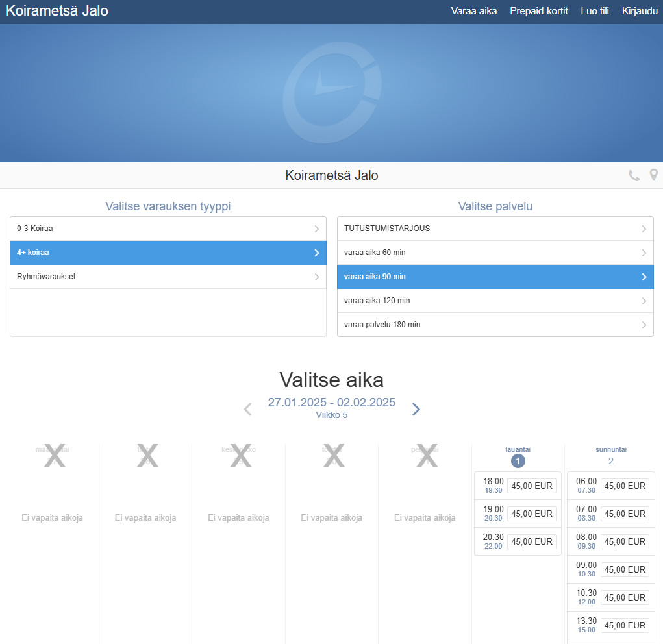Click chevron for varaa palvelu 180 min
663x644 pixels.
644,325
